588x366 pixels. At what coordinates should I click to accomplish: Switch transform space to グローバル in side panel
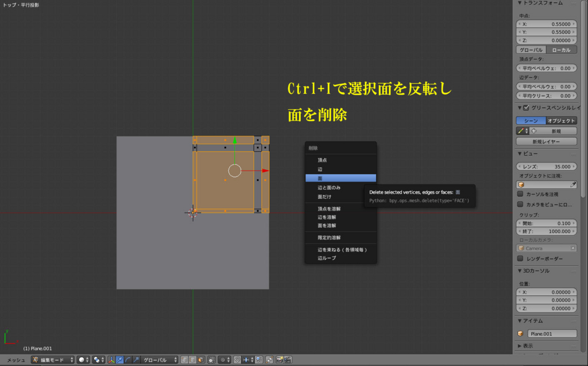point(531,50)
